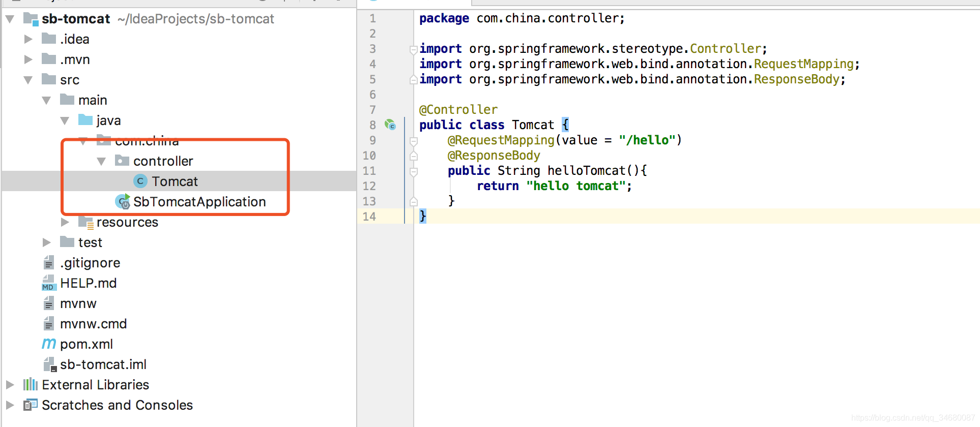Click Scratches and Consoles label
The width and height of the screenshot is (980, 427).
(x=118, y=405)
